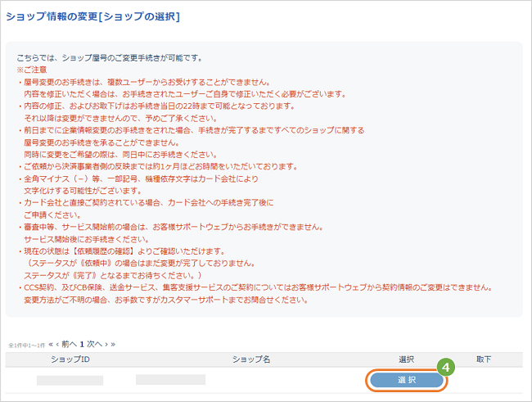Click the line サービス開始後にお手続きください。
Image resolution: width=532 pixels, height=402 pixels.
tap(87, 239)
